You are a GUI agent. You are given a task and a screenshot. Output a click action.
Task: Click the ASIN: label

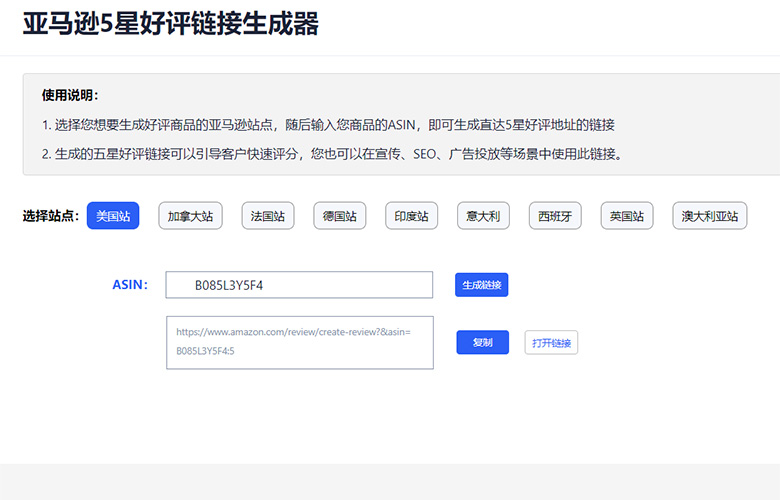point(130,285)
